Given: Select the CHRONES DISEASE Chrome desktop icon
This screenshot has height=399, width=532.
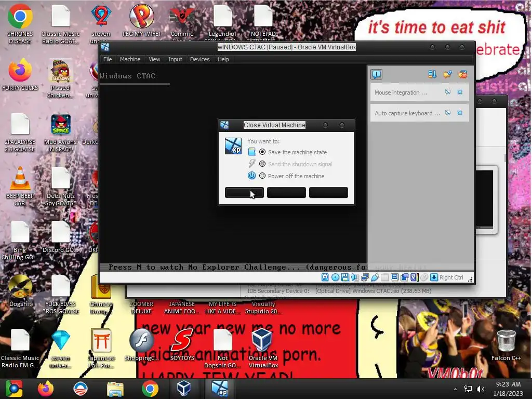Looking at the screenshot, I should pyautogui.click(x=20, y=24).
